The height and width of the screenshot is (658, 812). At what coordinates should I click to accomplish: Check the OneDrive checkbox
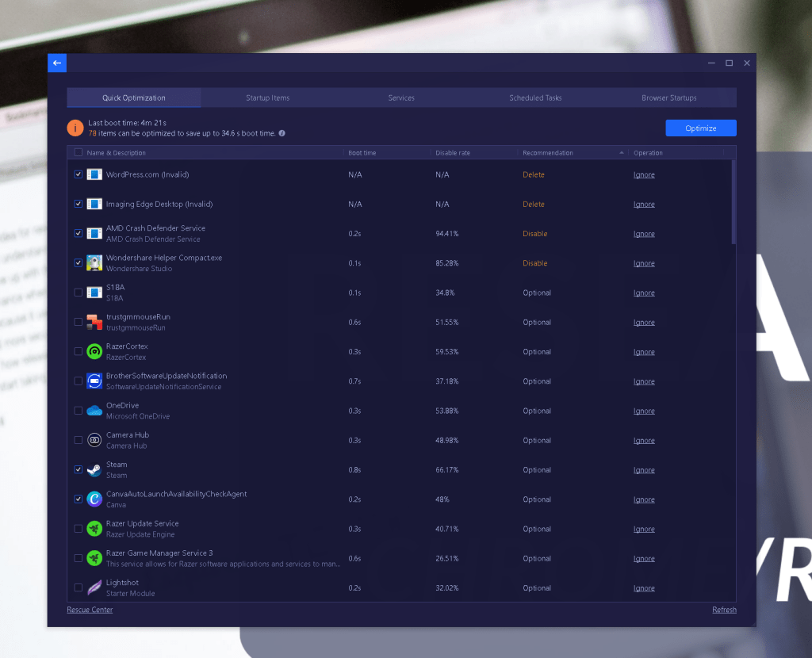point(79,411)
